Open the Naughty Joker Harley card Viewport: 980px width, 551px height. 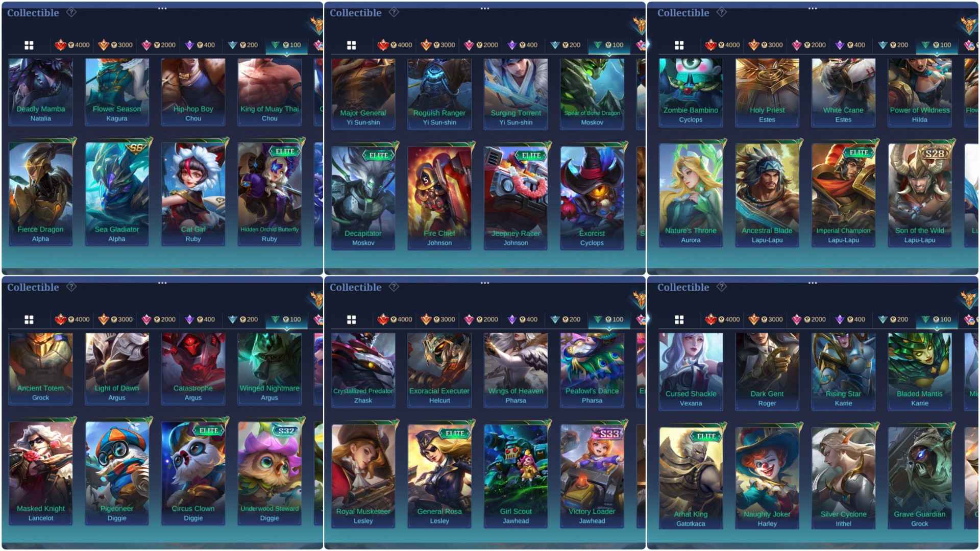(x=767, y=478)
